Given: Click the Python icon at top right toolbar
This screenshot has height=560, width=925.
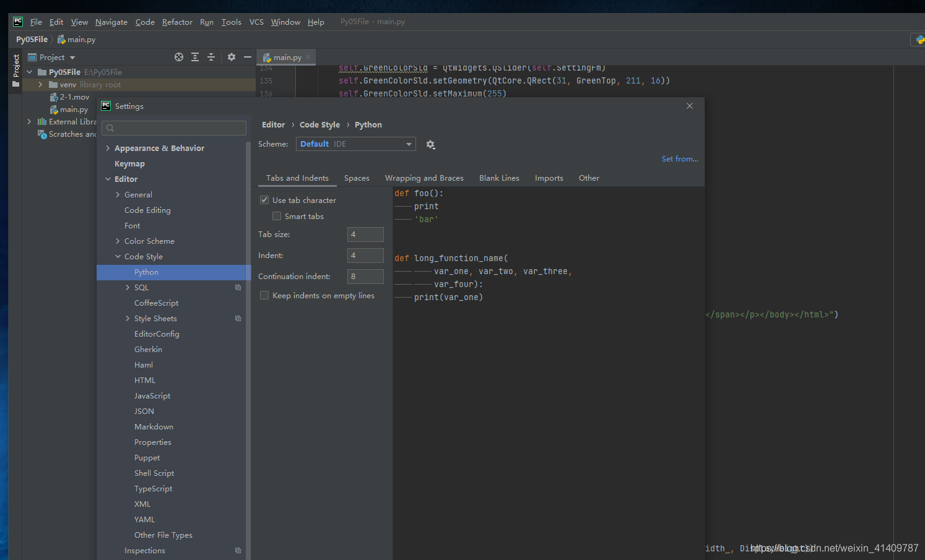Looking at the screenshot, I should coord(921,40).
